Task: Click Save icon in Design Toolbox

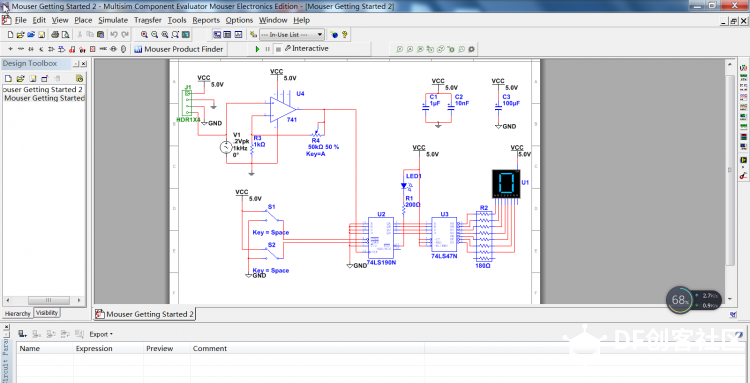Action: coord(33,78)
